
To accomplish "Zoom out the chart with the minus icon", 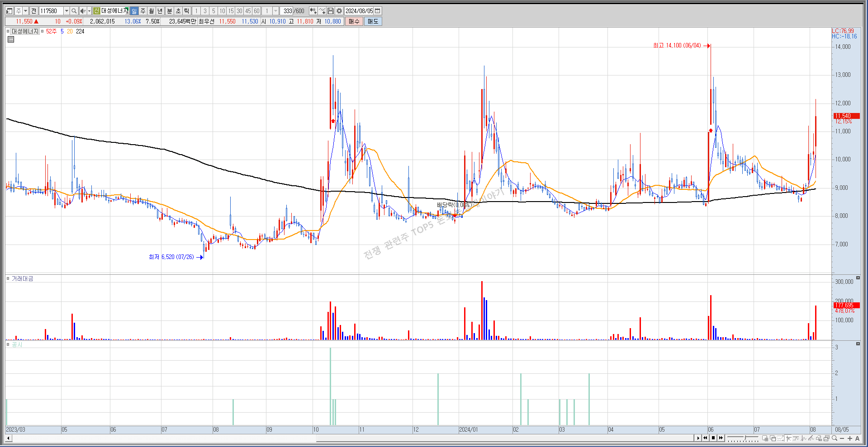I will click(x=842, y=438).
